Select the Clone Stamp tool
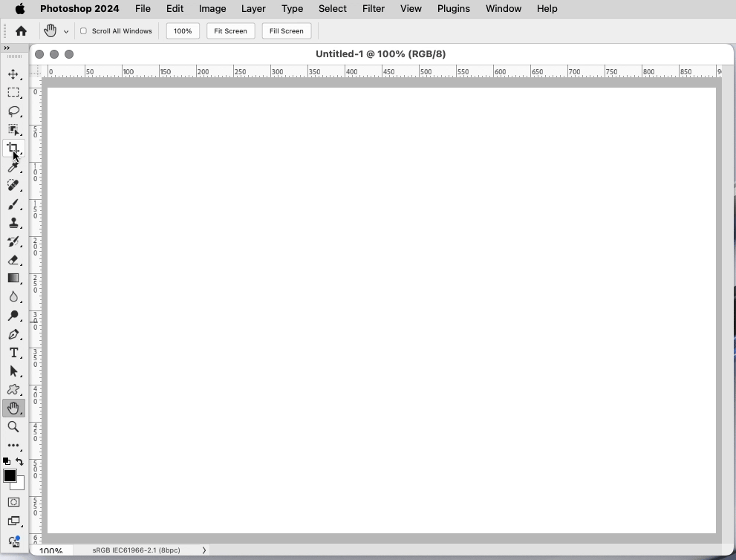736x560 pixels. coord(13,223)
